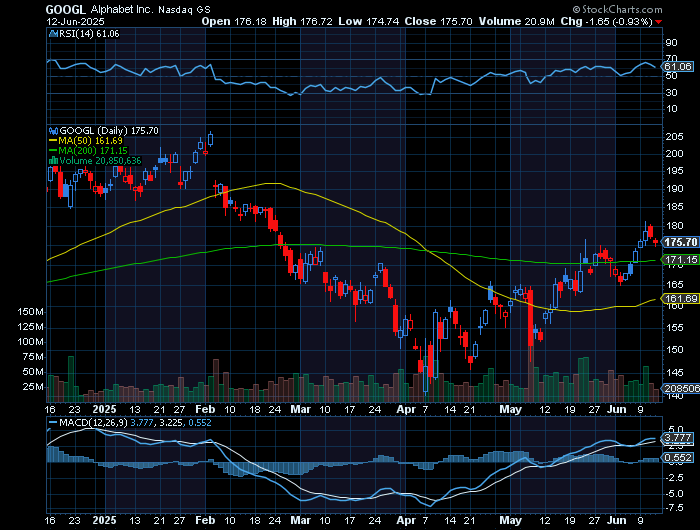Click the RSI(14) line icon in legend
This screenshot has height=530, width=700.
coord(53,33)
